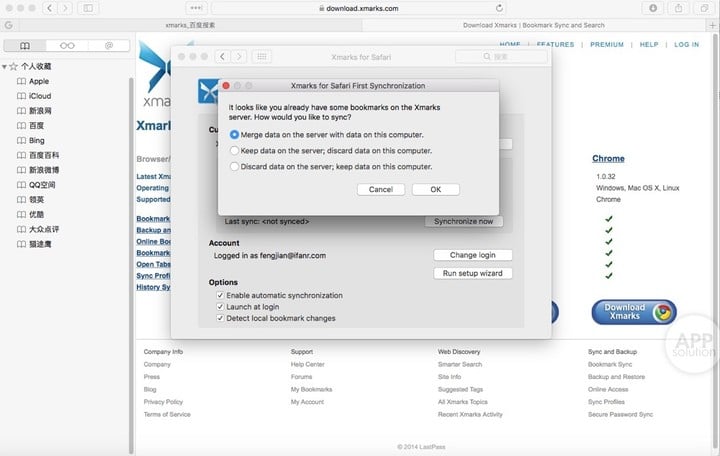
Task: Open Recent Xmarks Activity footer link
Action: point(470,414)
